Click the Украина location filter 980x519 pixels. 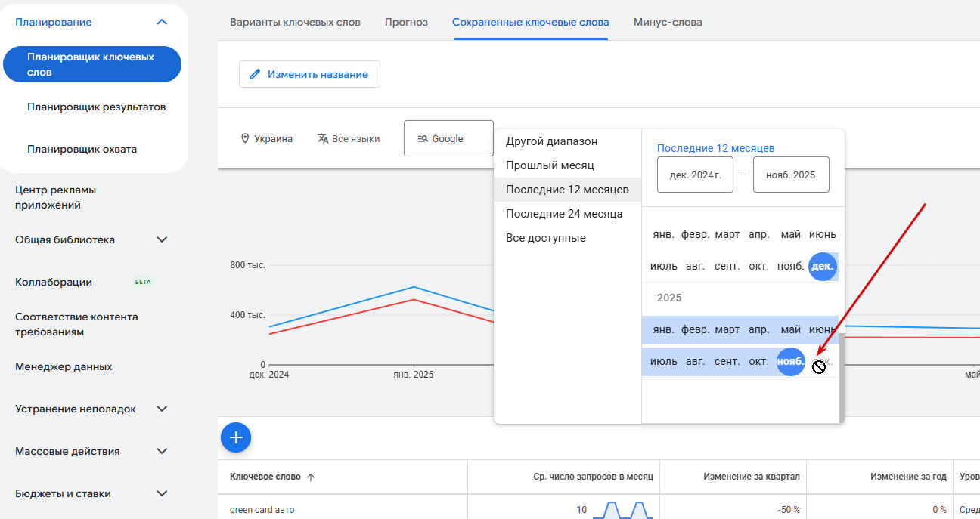click(266, 139)
